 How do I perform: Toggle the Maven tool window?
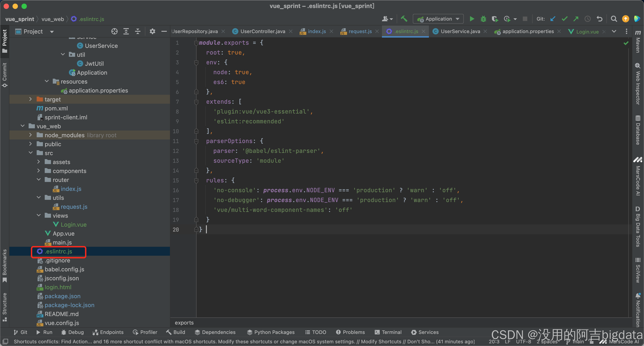tap(638, 41)
